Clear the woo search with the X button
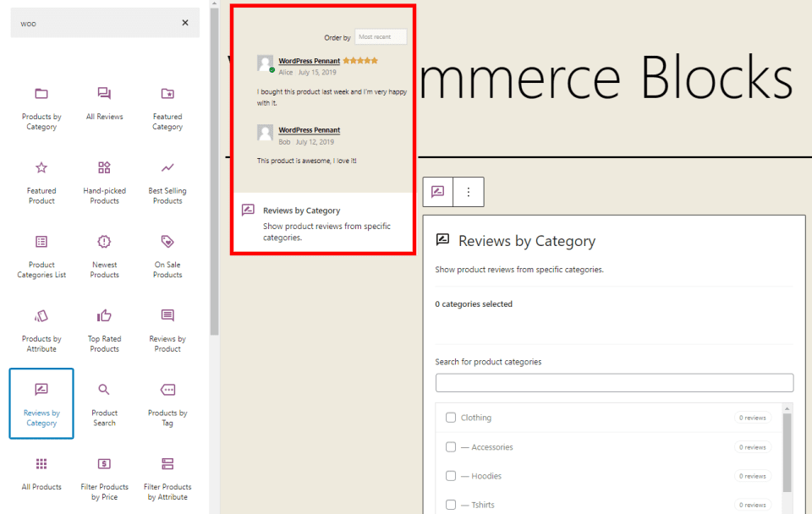This screenshot has width=812, height=514. (x=185, y=23)
